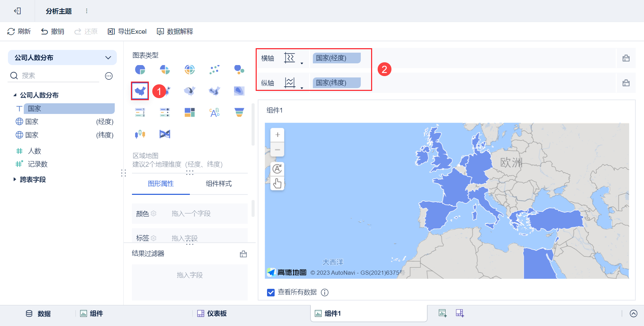Switch to the 仪表板 bottom tab
The width and height of the screenshot is (644, 326).
(x=212, y=314)
